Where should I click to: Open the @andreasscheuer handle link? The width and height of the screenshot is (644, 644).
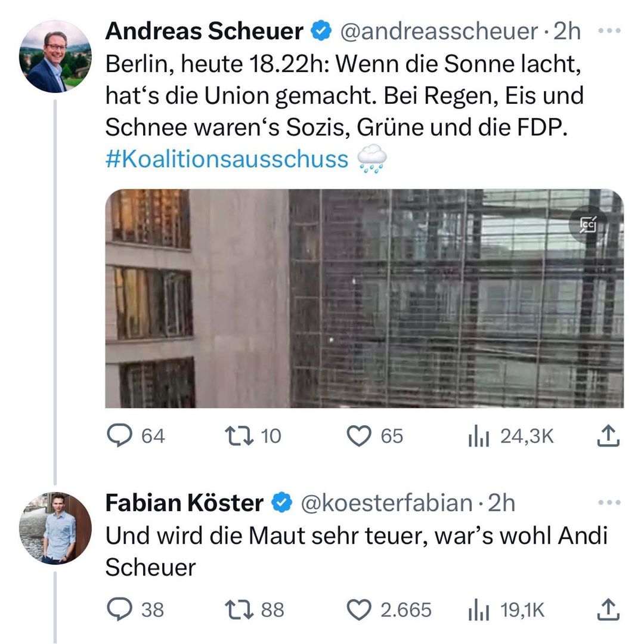click(x=439, y=32)
